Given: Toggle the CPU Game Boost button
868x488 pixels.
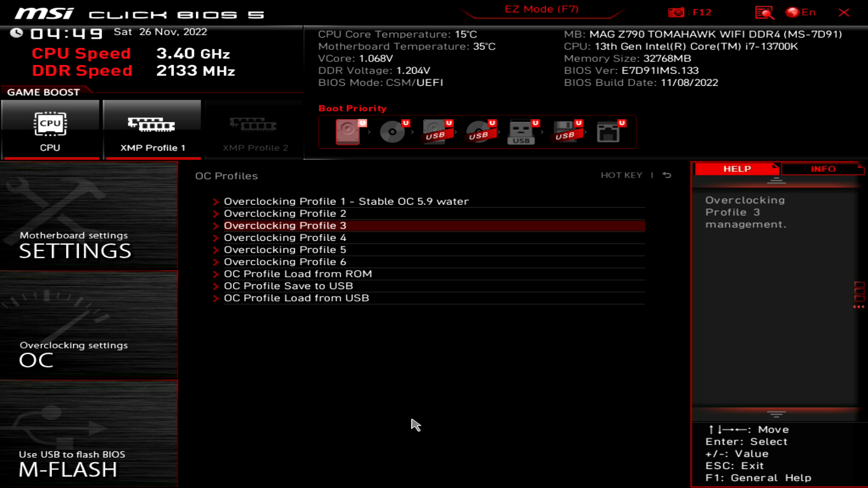Looking at the screenshot, I should [x=50, y=130].
